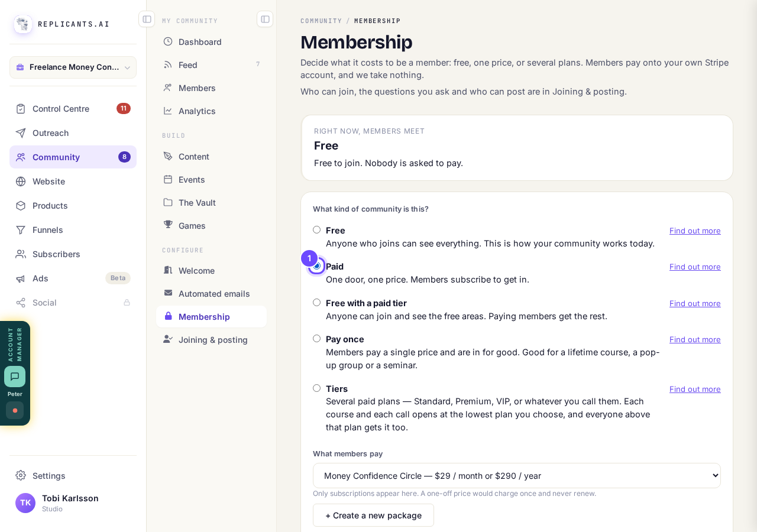Select the Free community radio option
This screenshot has height=532, width=757.
coord(317,230)
